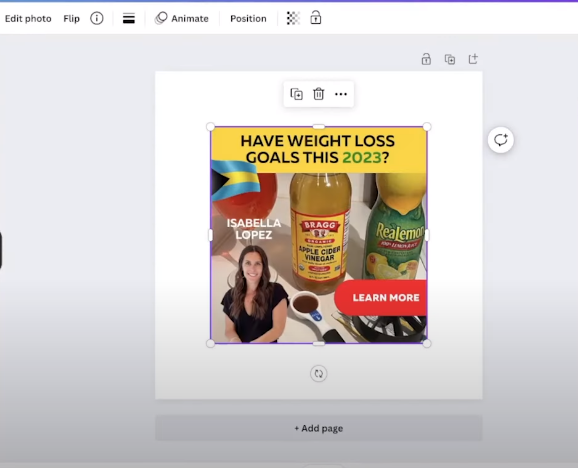578x468 pixels.
Task: Click the + Add page bar
Action: pyautogui.click(x=318, y=428)
